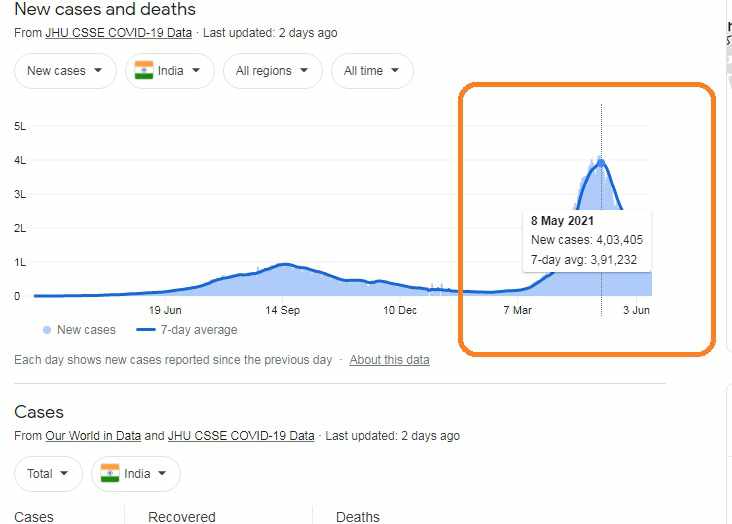Click the India flag icon in top filter

[x=144, y=71]
